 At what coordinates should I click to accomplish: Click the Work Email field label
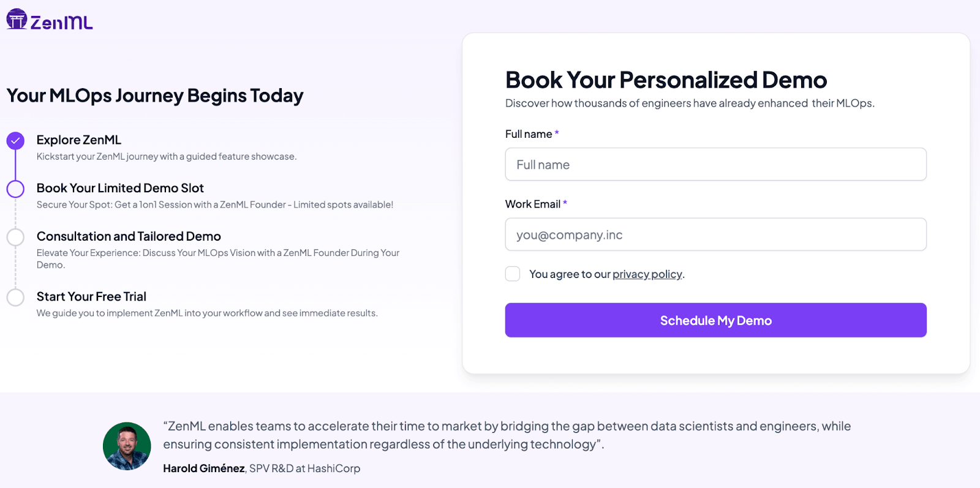[532, 205]
